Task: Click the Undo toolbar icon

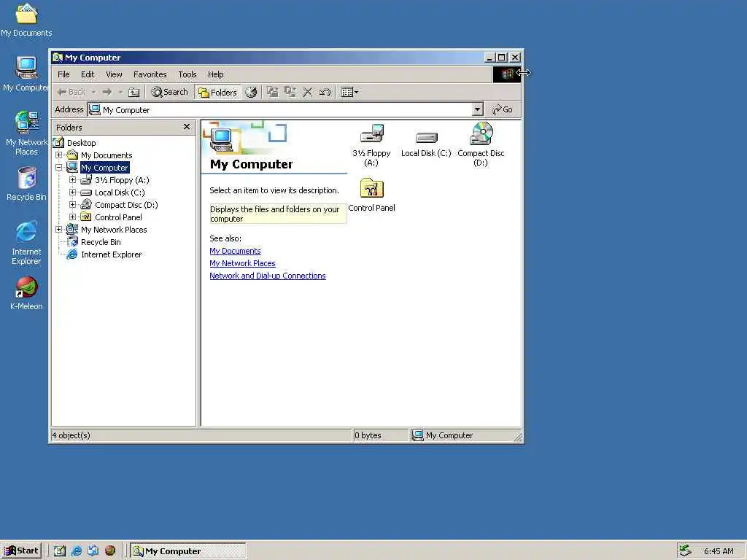Action: (x=325, y=92)
